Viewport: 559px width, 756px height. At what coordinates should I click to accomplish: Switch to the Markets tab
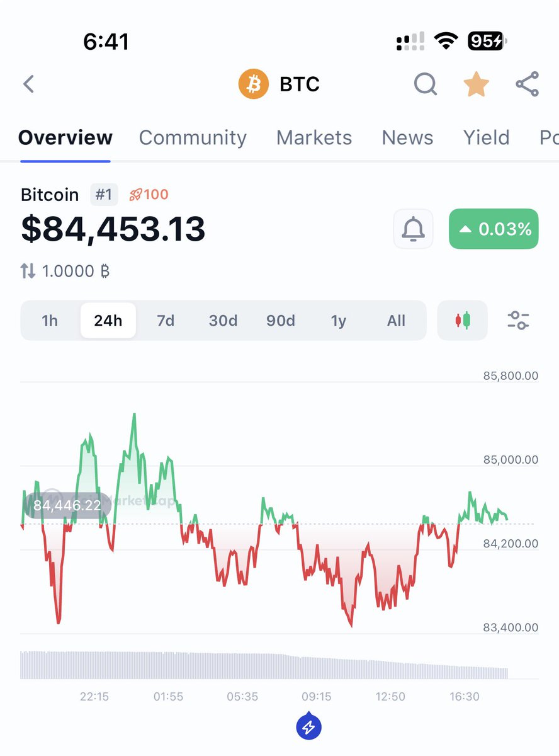pos(314,137)
